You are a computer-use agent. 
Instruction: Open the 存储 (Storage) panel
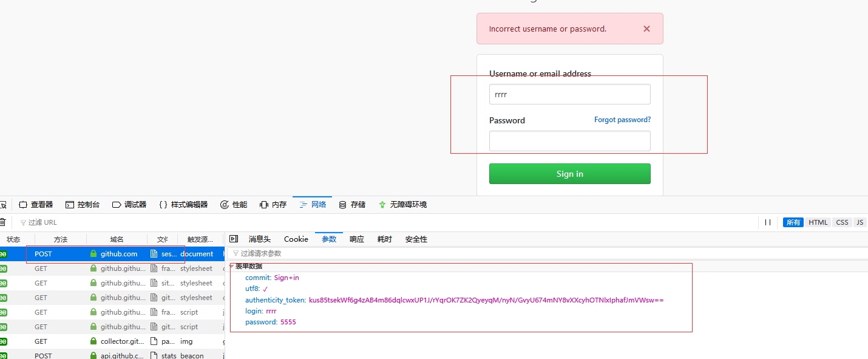(x=352, y=205)
